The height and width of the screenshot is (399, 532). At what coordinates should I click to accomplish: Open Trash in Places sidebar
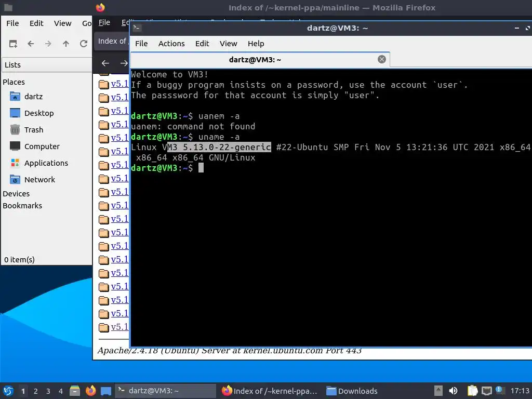tap(27, 130)
